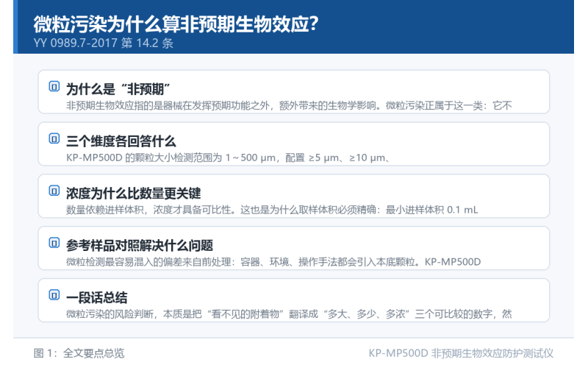
Task: Click the caption 图 1: 全文要点总览
Action: [79, 353]
